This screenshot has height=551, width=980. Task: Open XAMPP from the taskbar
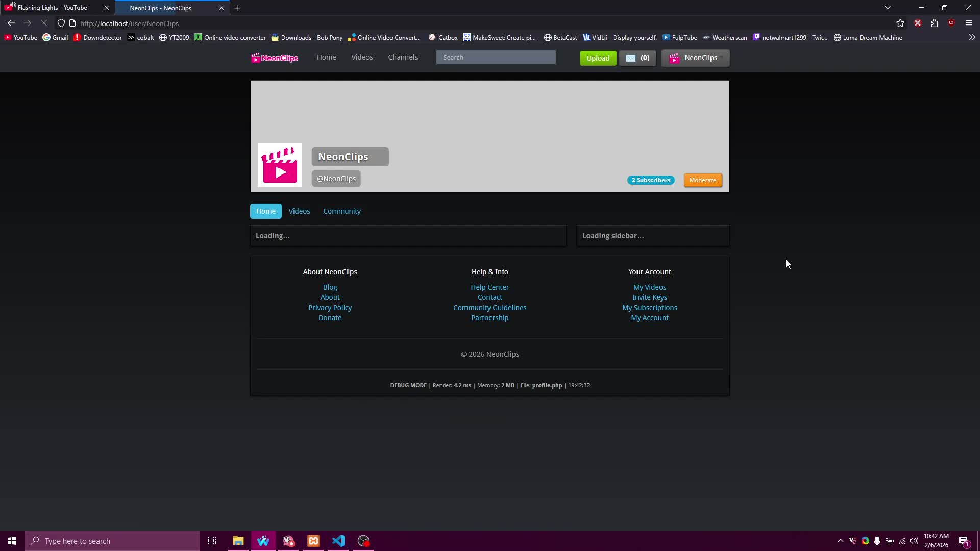point(313,541)
